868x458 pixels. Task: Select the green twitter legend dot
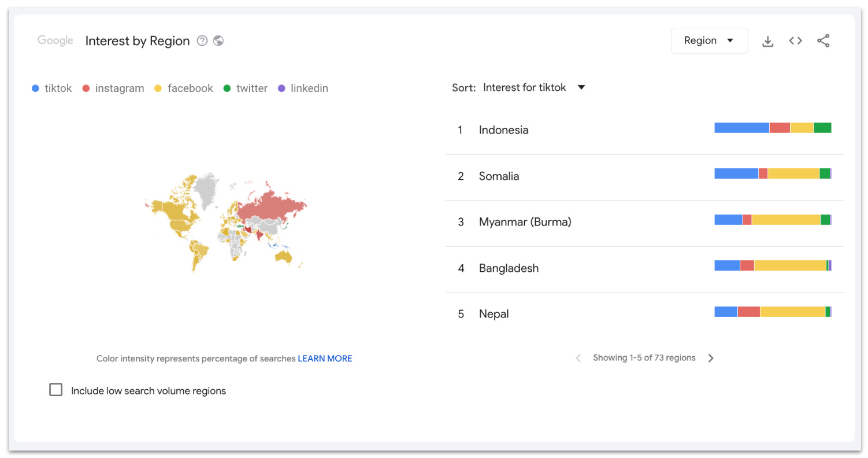pyautogui.click(x=227, y=88)
